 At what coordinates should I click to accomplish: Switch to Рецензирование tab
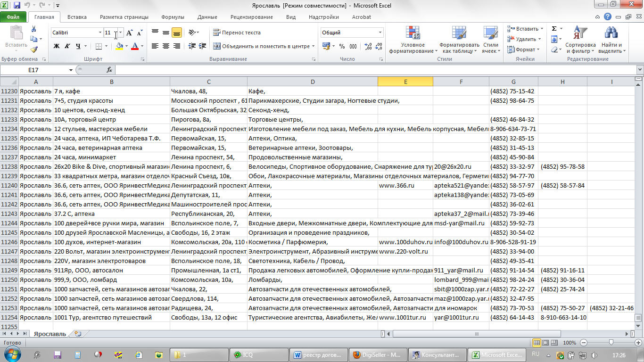(x=251, y=17)
